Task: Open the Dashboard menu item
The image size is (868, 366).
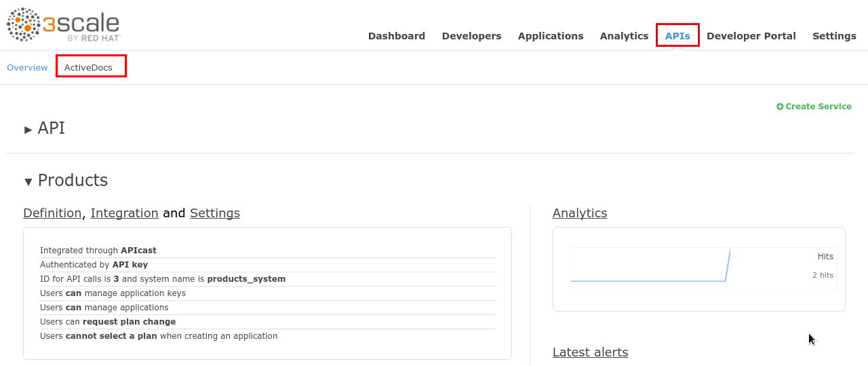Action: point(396,36)
